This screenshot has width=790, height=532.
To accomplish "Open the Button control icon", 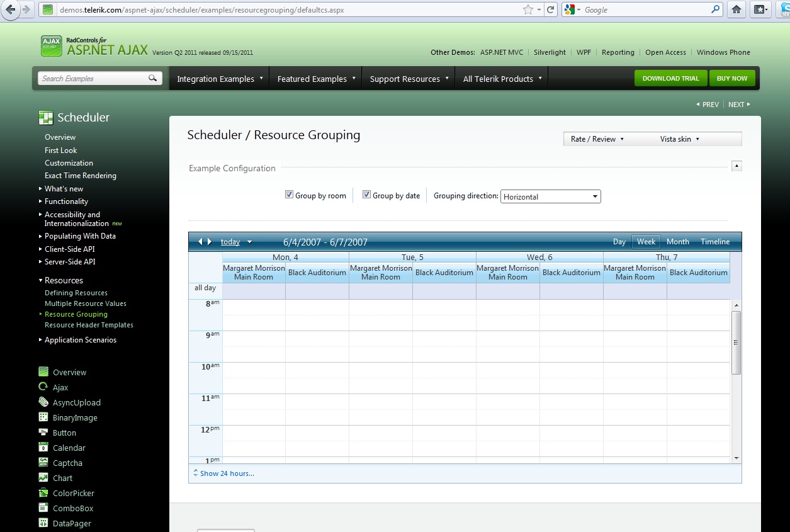I will pyautogui.click(x=43, y=433).
